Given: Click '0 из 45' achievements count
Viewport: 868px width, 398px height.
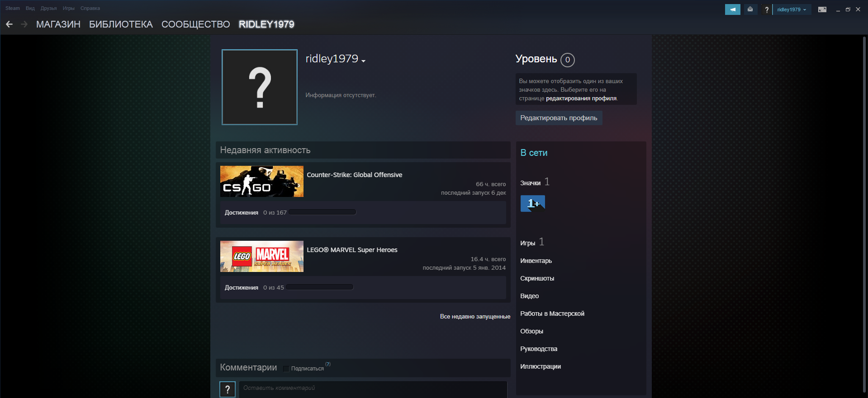Looking at the screenshot, I should point(274,287).
